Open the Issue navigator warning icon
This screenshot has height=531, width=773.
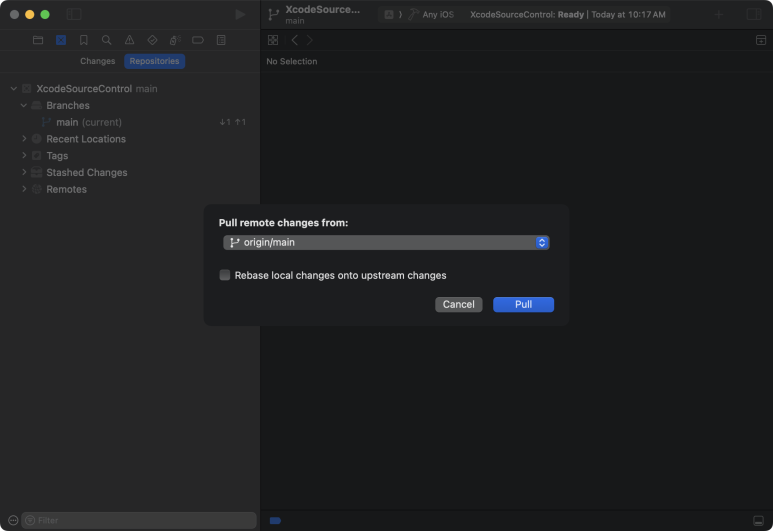point(129,40)
